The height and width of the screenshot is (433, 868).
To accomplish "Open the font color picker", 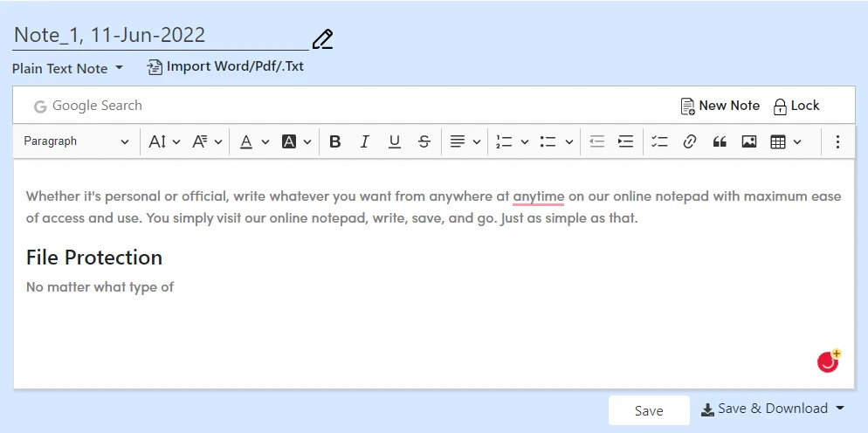I will (254, 141).
